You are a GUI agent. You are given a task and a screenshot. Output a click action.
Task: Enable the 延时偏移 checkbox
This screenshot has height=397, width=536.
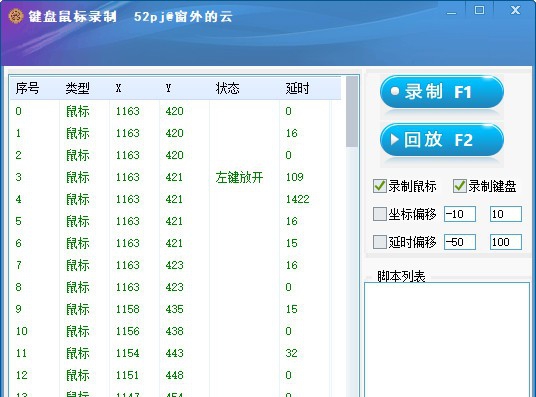coord(380,242)
